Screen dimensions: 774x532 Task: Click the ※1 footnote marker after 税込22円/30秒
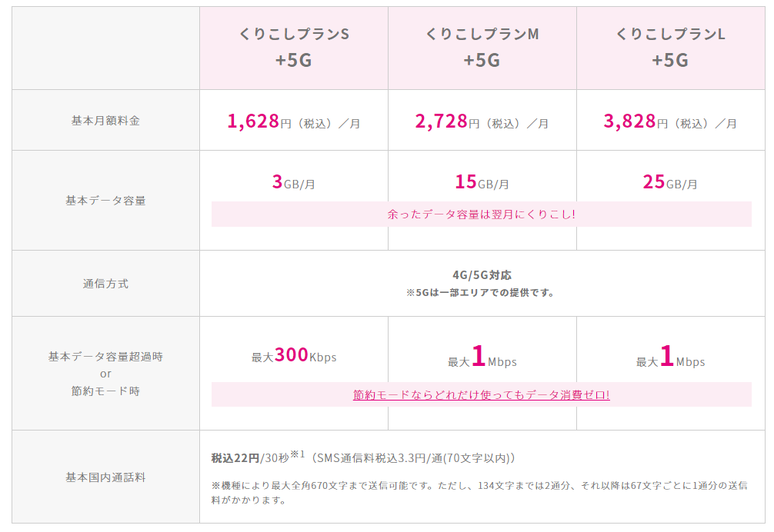[x=297, y=454]
